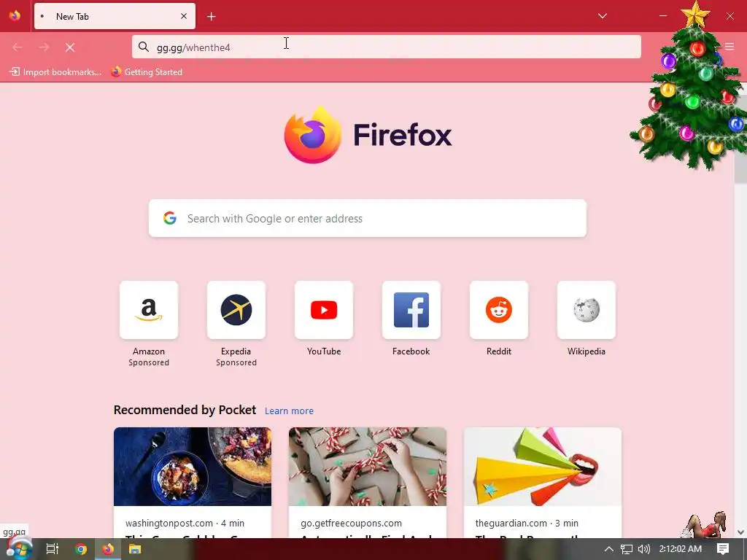
Task: Open a new tab with plus button
Action: [x=211, y=17]
